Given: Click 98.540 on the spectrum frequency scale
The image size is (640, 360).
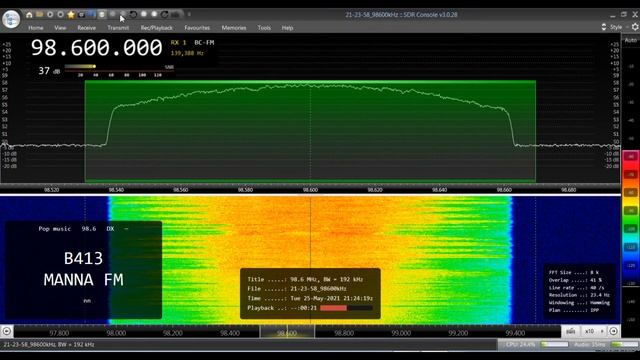Looking at the screenshot, I should pyautogui.click(x=116, y=190).
